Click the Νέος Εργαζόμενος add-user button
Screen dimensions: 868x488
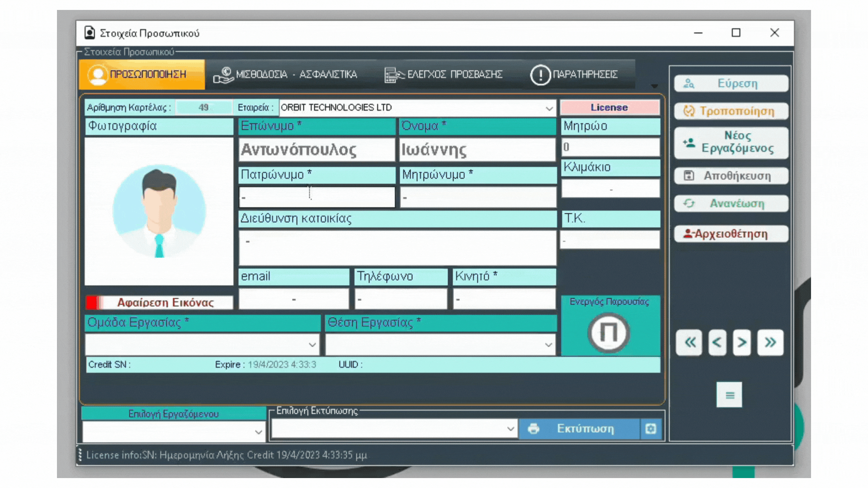[731, 142]
